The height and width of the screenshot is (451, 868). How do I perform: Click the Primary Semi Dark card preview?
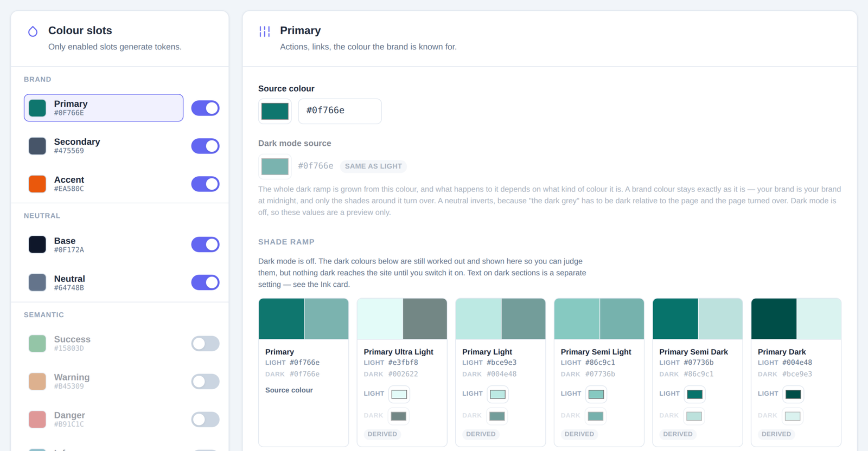(x=698, y=319)
